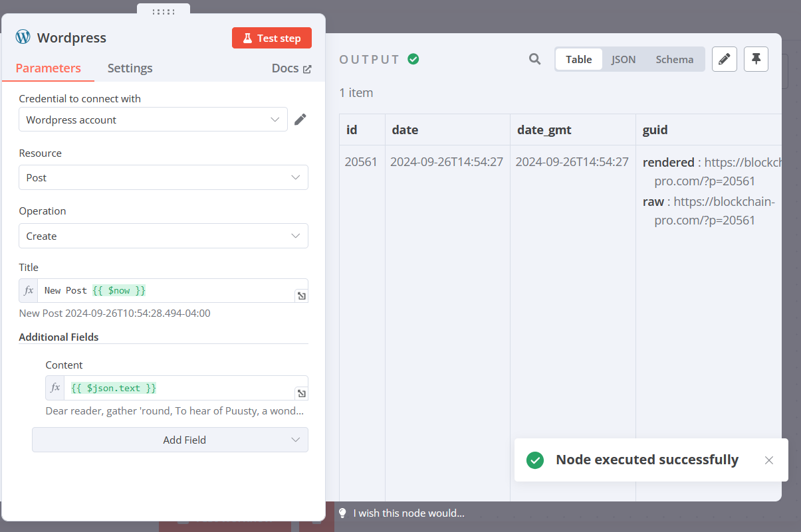This screenshot has width=801, height=532.
Task: Grab the panel drag handle dots
Action: (x=164, y=11)
